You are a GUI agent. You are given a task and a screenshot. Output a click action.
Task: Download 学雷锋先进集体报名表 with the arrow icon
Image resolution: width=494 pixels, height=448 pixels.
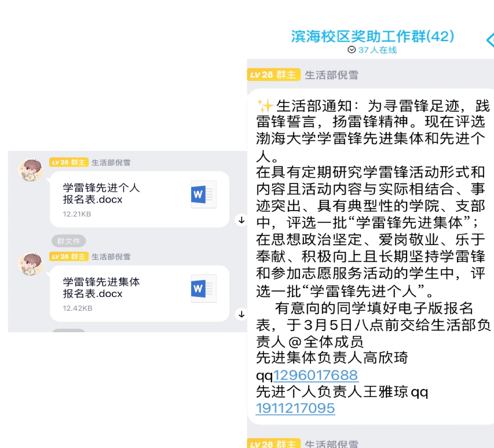tap(241, 314)
